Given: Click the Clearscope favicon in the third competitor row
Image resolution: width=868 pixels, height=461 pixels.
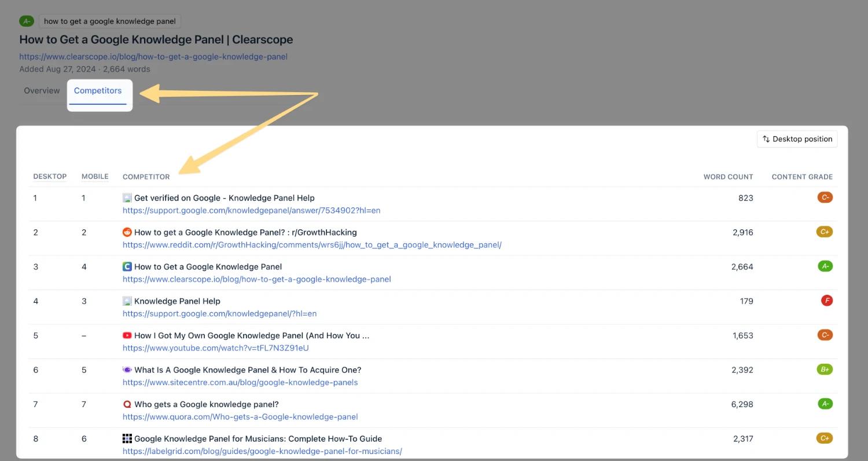Looking at the screenshot, I should (x=127, y=267).
